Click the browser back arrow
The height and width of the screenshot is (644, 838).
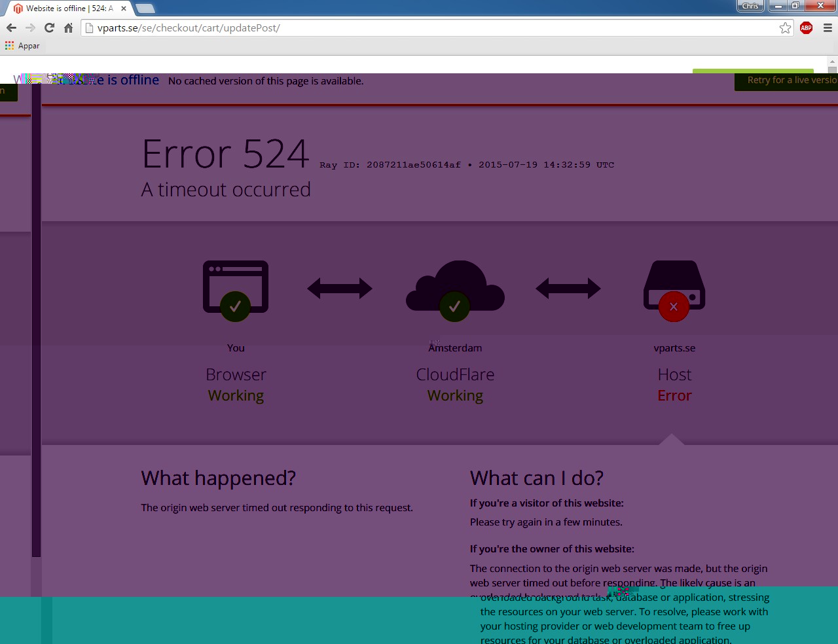(11, 27)
